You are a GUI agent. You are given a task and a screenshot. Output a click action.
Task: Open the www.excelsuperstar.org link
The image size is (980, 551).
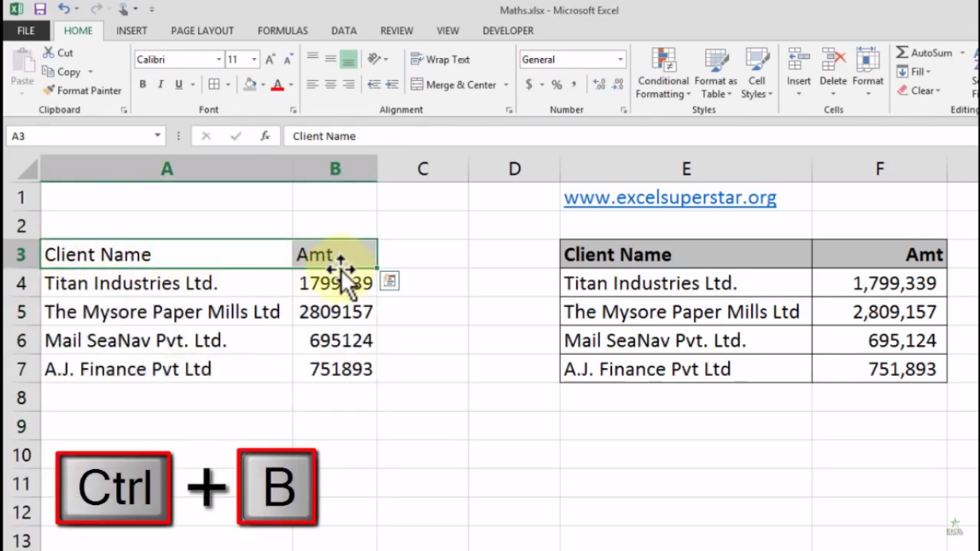670,197
